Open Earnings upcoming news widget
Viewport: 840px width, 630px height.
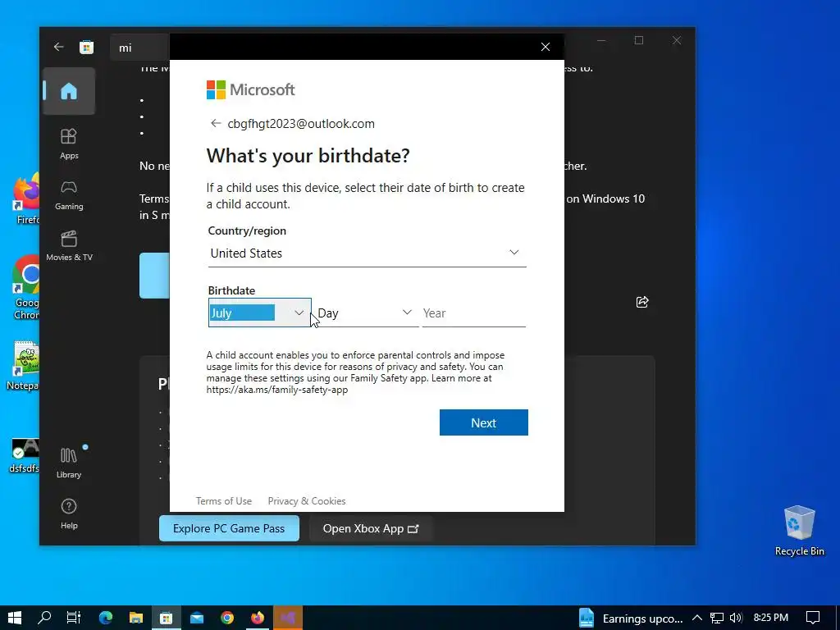pyautogui.click(x=631, y=619)
